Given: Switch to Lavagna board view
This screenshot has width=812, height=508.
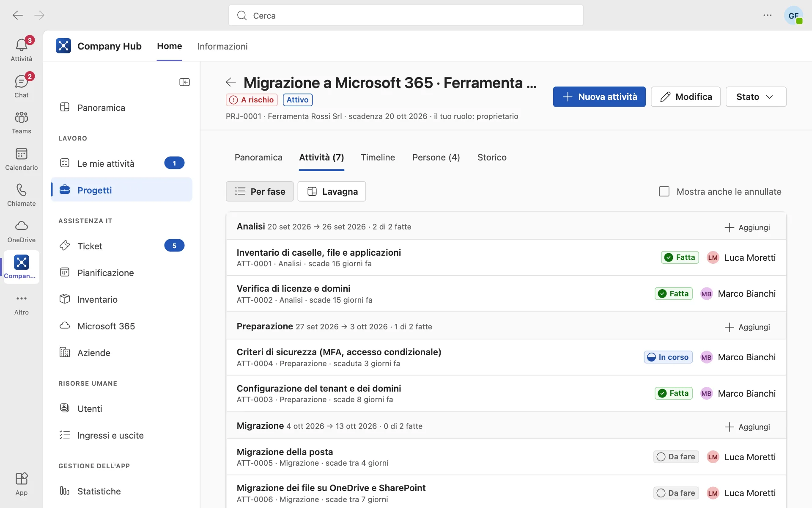Looking at the screenshot, I should pos(332,191).
